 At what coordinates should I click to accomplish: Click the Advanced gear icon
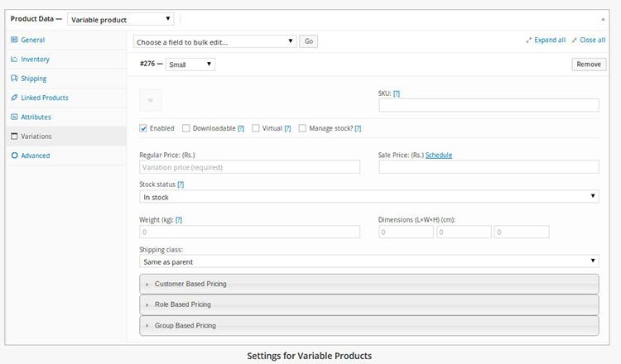(14, 156)
